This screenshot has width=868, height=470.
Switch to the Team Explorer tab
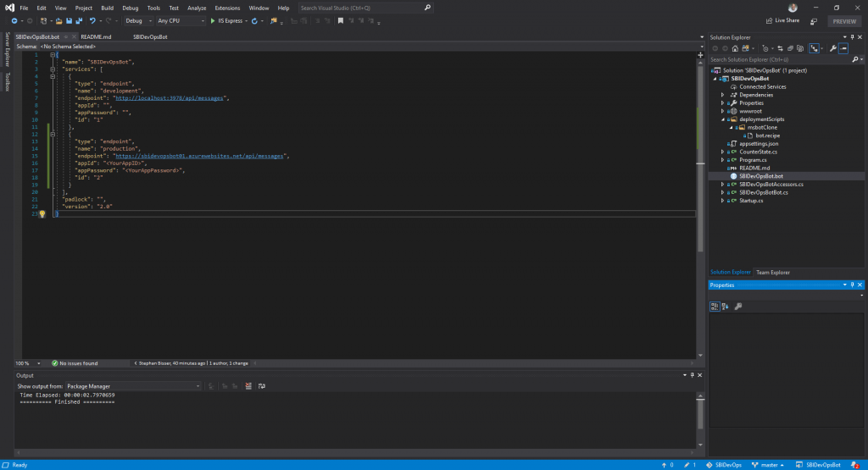[x=773, y=272]
